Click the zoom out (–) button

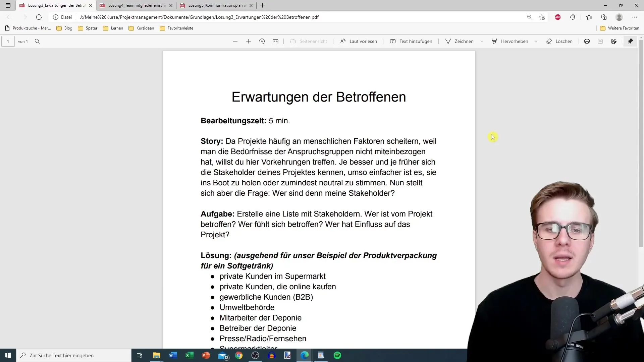tap(234, 41)
